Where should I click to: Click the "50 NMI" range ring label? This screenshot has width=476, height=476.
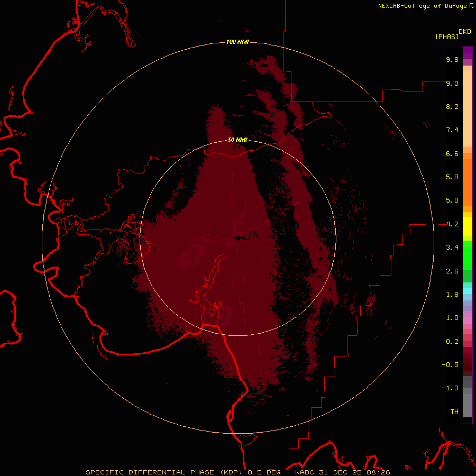point(237,140)
